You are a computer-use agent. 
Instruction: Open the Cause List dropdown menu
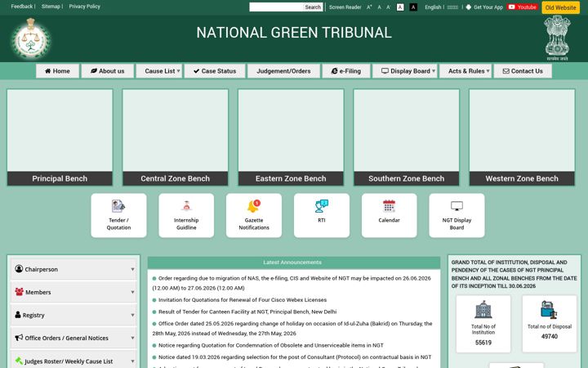click(159, 71)
